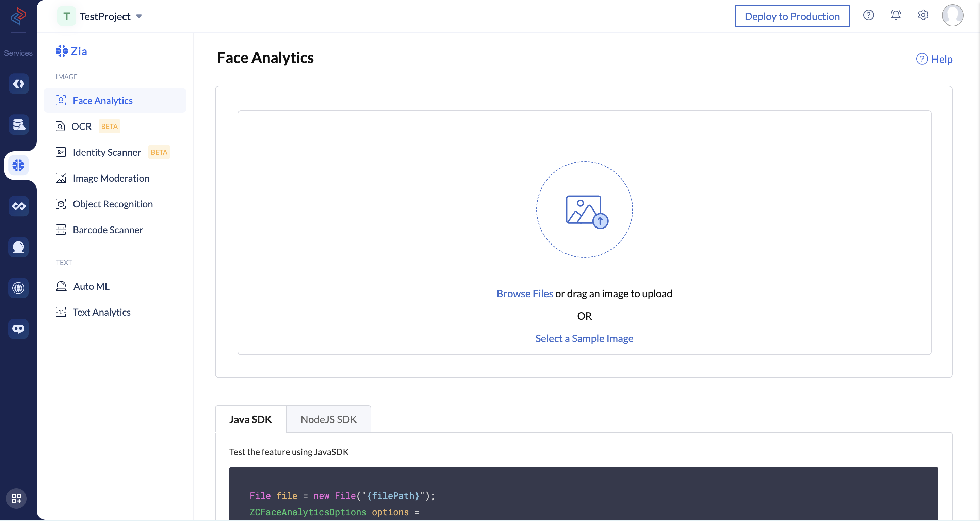Open Barcode Scanner feature
This screenshot has height=521, width=980.
click(108, 230)
